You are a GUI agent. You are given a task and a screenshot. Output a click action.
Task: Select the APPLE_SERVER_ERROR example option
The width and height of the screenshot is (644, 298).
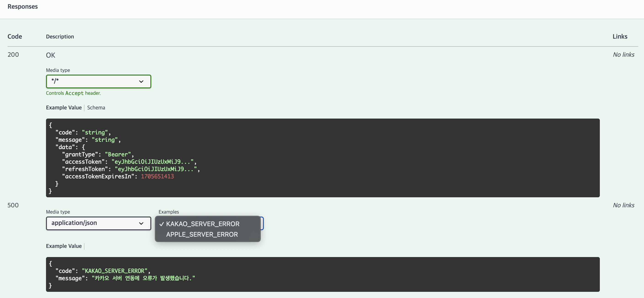coord(202,234)
